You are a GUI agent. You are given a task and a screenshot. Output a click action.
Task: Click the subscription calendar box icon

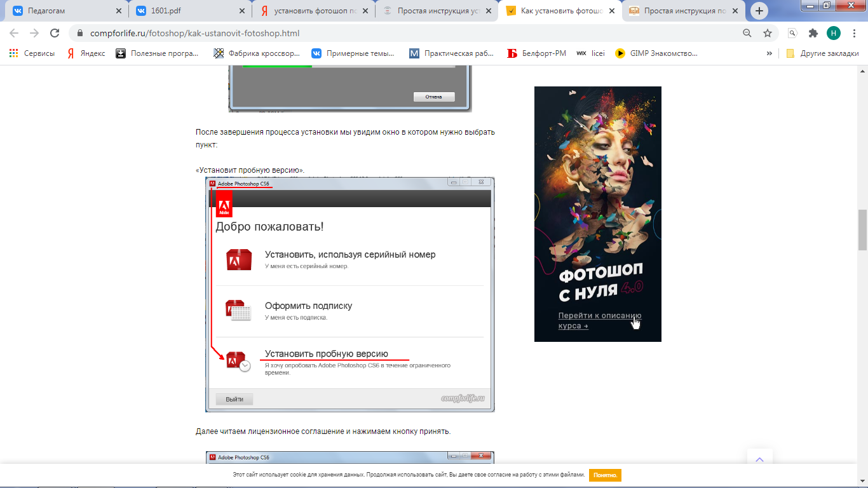point(239,310)
